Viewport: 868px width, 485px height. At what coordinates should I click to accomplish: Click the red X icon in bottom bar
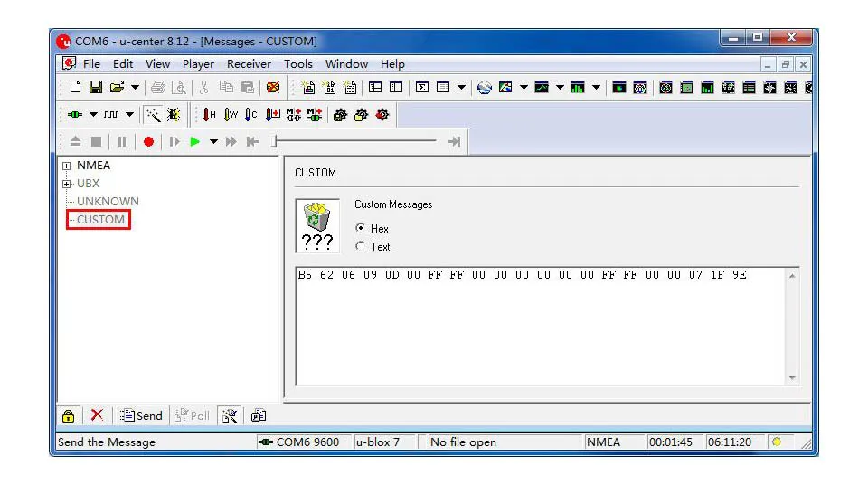pos(97,414)
